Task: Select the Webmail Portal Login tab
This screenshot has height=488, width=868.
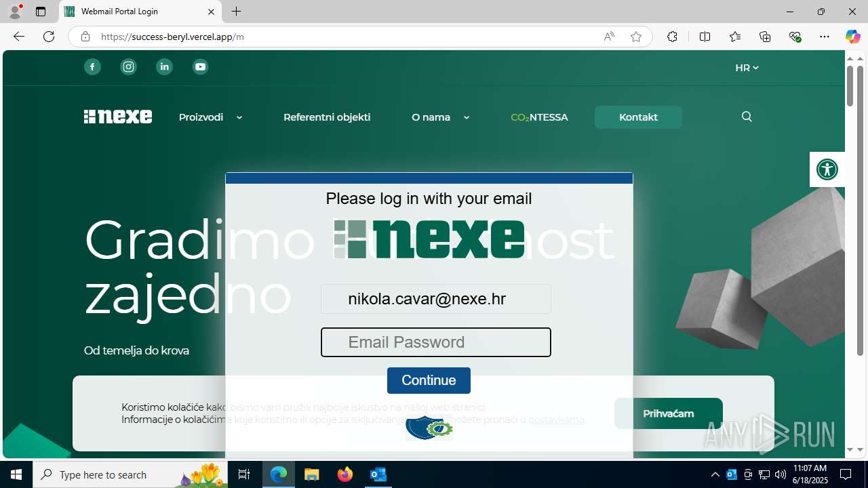Action: click(x=140, y=12)
